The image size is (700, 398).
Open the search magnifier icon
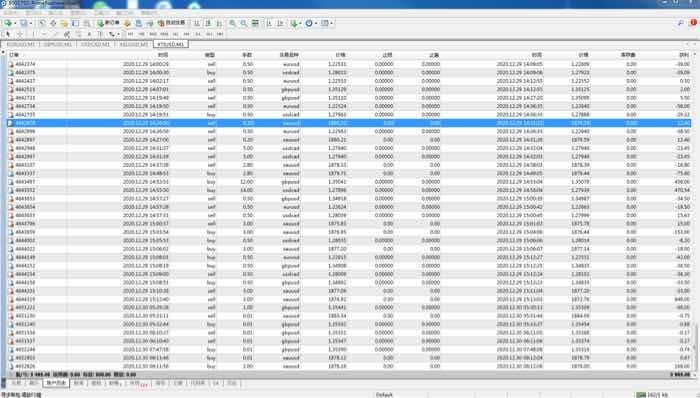(x=680, y=23)
